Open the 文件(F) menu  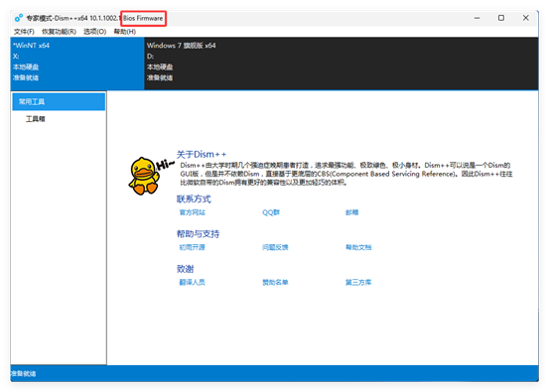point(24,32)
